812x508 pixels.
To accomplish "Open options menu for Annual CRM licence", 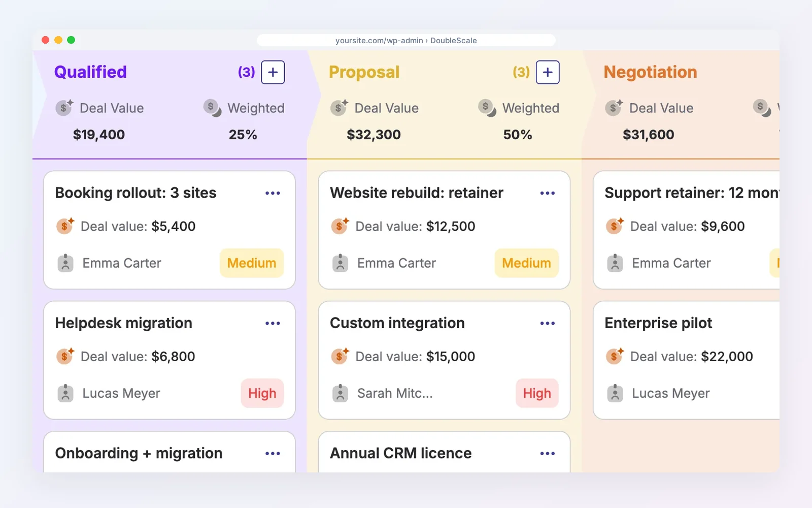I will coord(548,453).
